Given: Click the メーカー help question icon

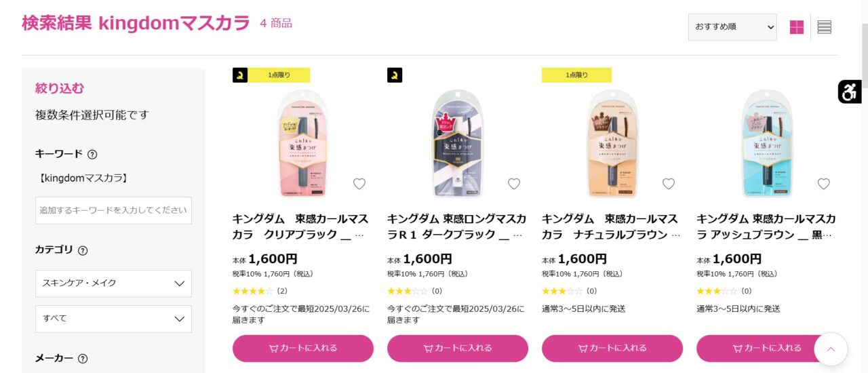Looking at the screenshot, I should point(83,359).
